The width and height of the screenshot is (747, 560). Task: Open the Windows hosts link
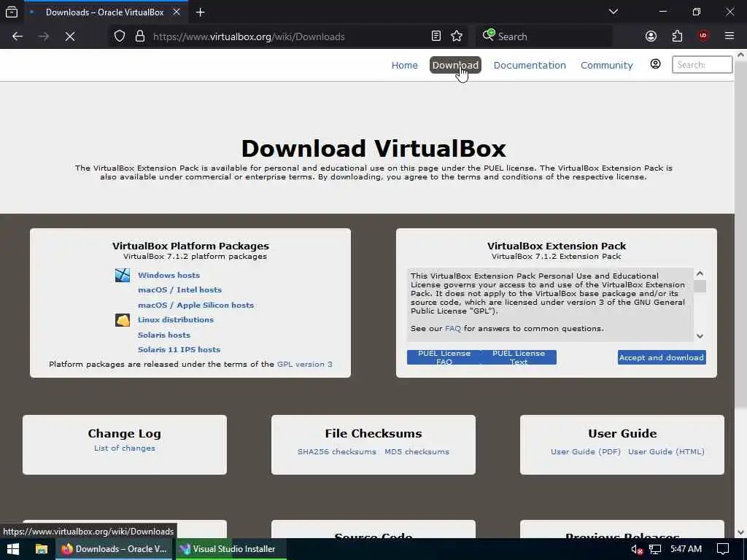[169, 275]
